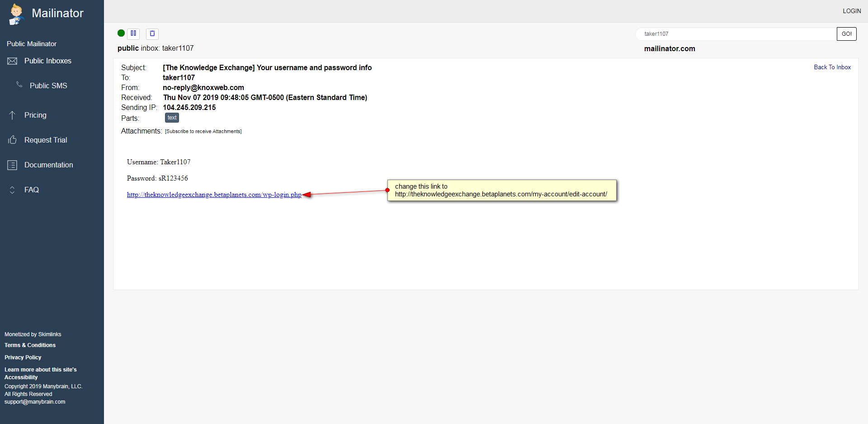Open the Documentation page
The height and width of the screenshot is (424, 868).
[49, 165]
